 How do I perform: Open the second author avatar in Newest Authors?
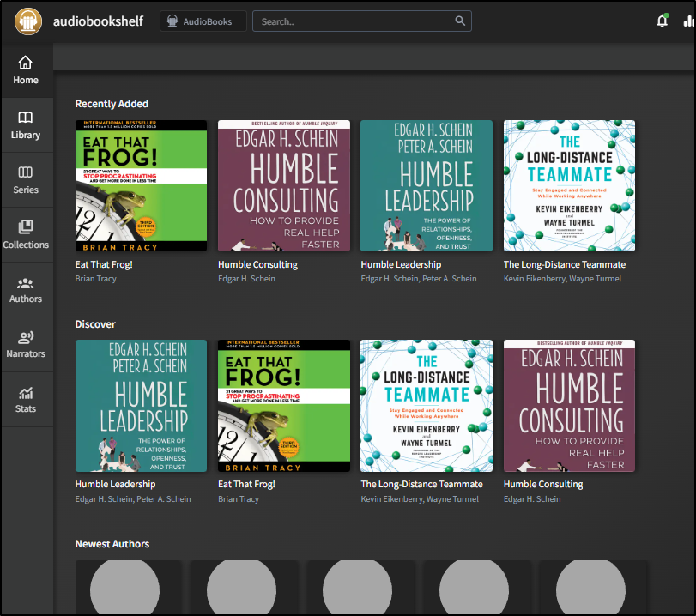241,588
